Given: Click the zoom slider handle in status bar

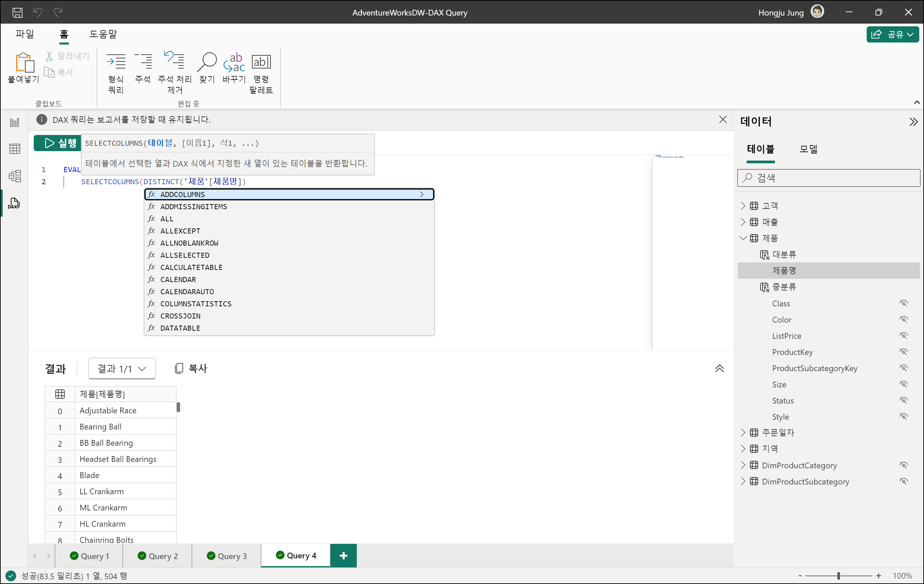Looking at the screenshot, I should [838, 576].
